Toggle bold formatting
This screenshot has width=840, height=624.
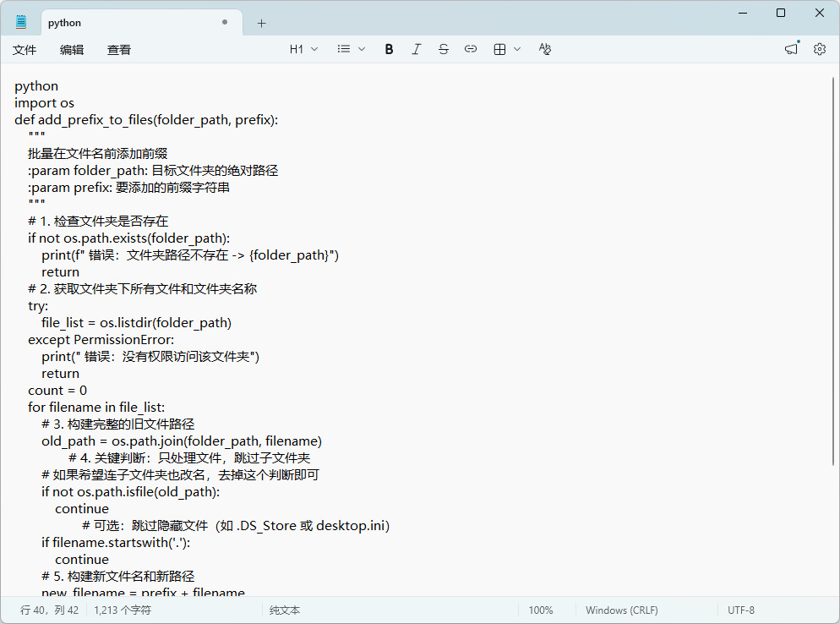389,49
